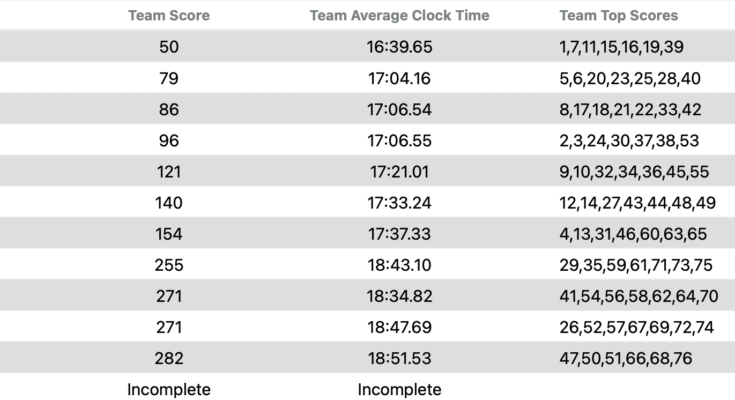Select the team score cell showing 79
This screenshot has width=735, height=400.
169,78
